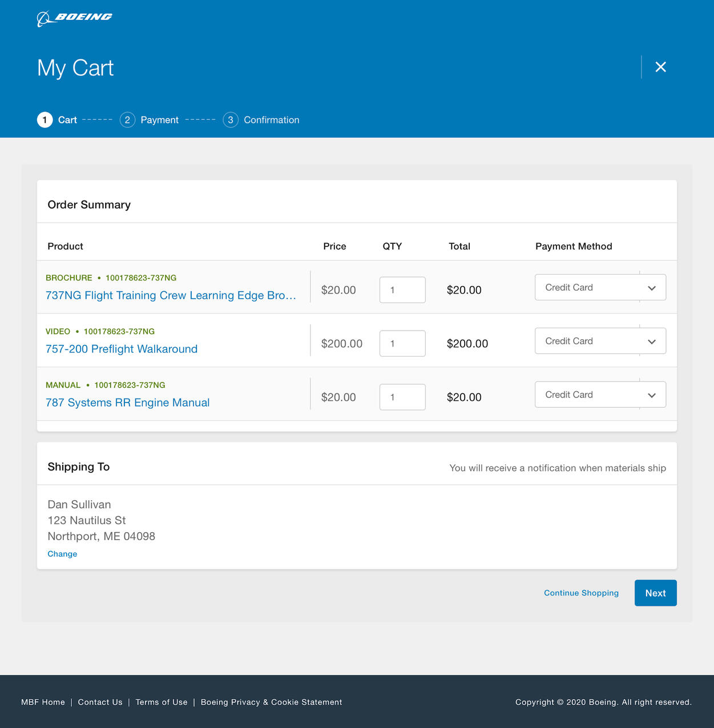Open payment method dropdown for Engine Manual
This screenshot has width=714, height=728.
(600, 395)
